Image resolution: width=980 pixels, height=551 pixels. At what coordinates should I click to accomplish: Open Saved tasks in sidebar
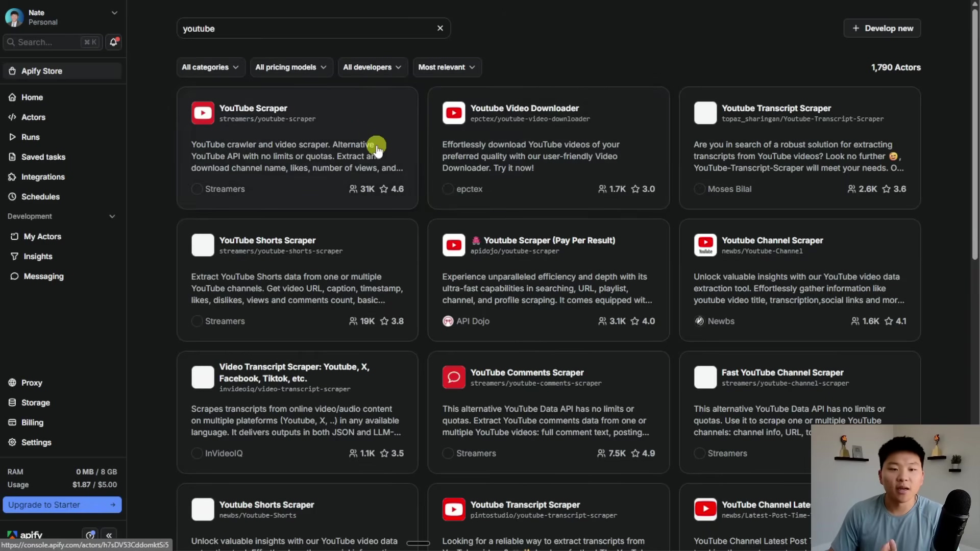point(43,157)
